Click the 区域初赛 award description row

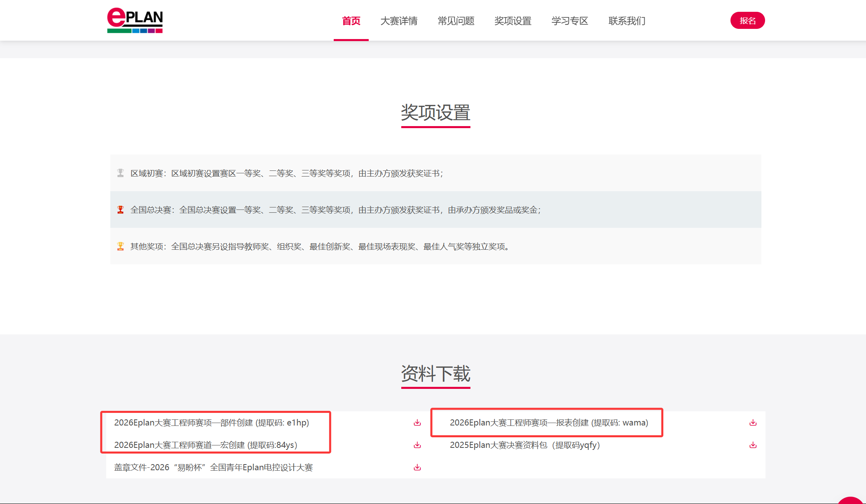pyautogui.click(x=436, y=173)
